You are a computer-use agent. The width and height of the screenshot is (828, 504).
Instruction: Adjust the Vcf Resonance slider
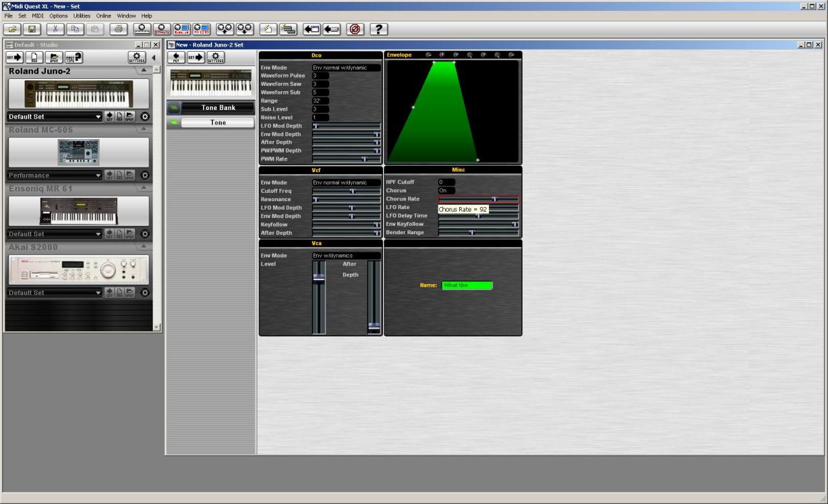click(347, 199)
